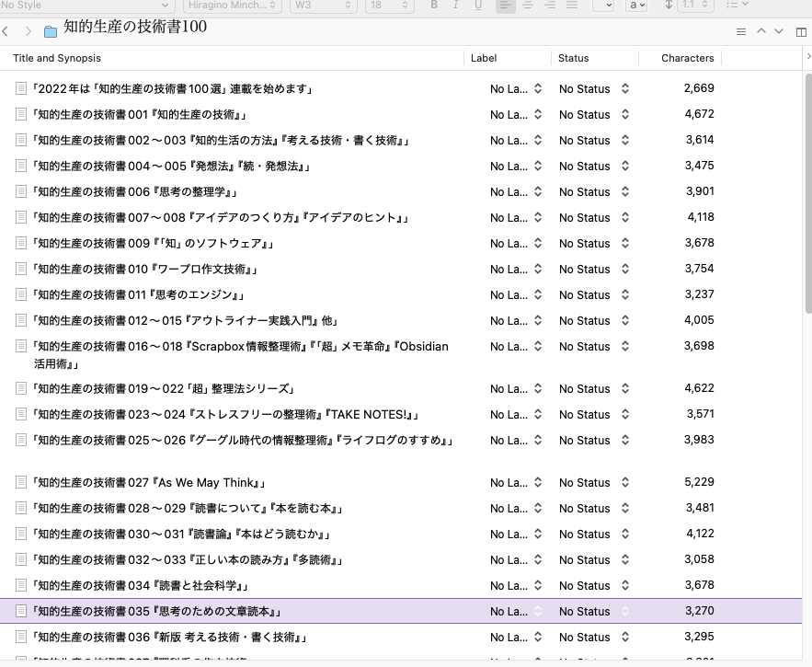Click document icon for 技術書006 思考の整理学 row
This screenshot has width=812, height=667.
click(21, 191)
